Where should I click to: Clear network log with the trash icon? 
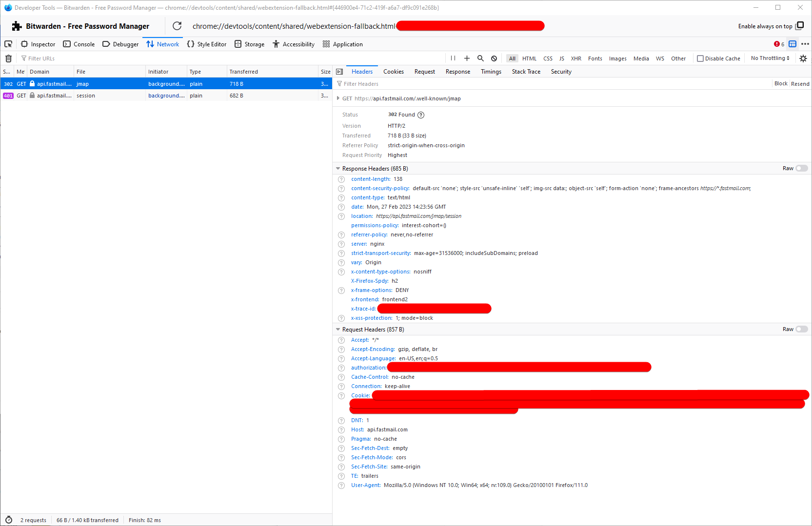coord(8,58)
